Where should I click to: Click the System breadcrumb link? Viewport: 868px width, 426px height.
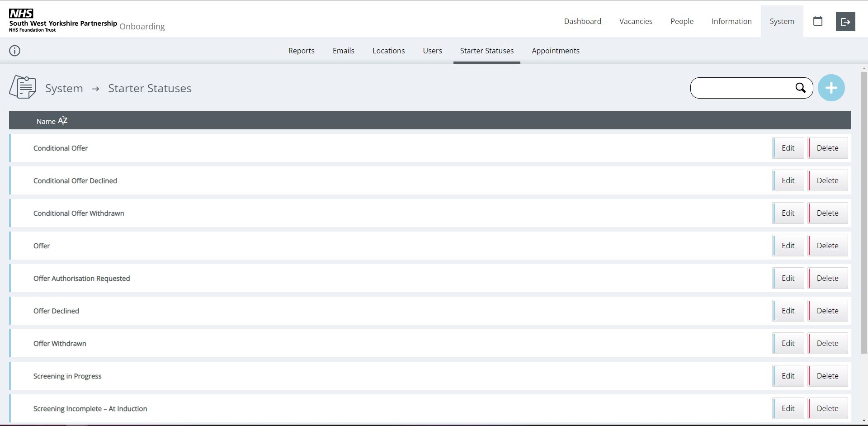click(x=64, y=88)
